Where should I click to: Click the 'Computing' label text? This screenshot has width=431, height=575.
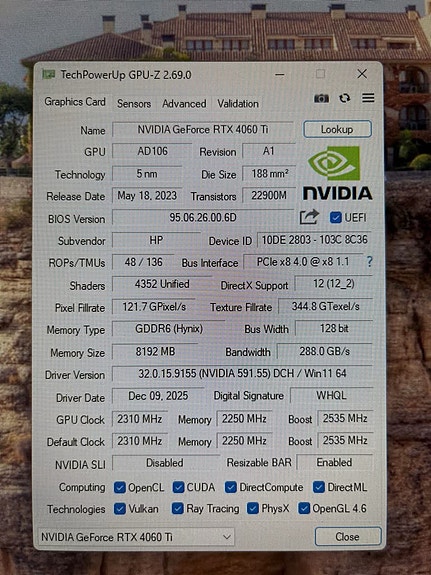click(x=82, y=487)
